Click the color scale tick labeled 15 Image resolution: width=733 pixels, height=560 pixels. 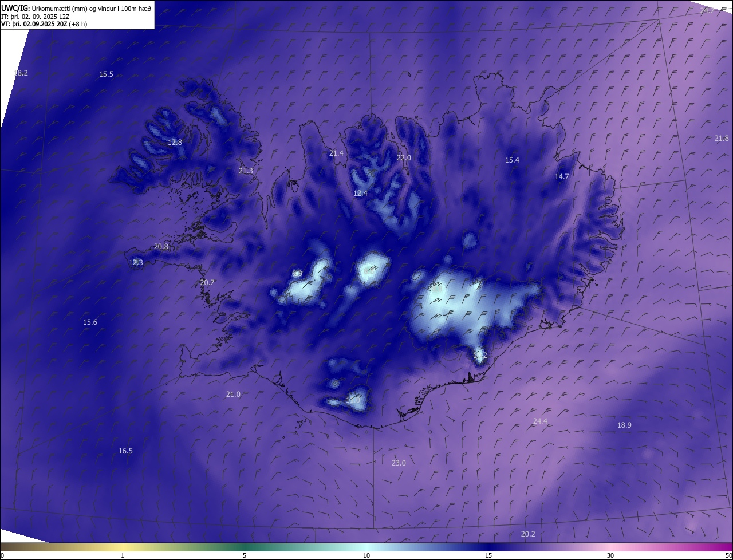488,555
